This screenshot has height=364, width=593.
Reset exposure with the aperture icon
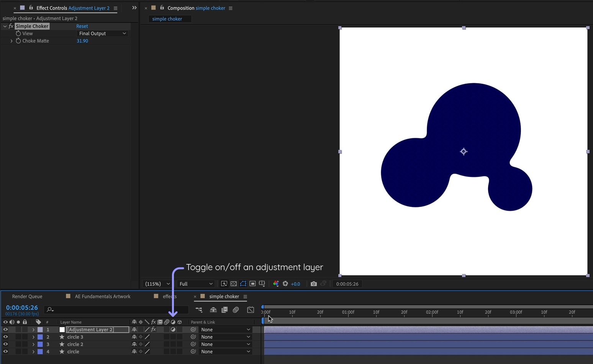pyautogui.click(x=285, y=284)
